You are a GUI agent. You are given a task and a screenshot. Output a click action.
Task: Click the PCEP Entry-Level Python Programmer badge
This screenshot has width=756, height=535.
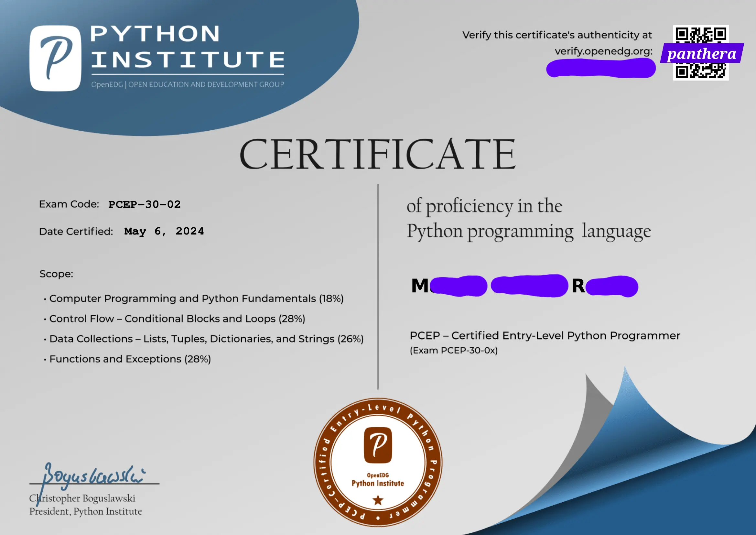(378, 462)
